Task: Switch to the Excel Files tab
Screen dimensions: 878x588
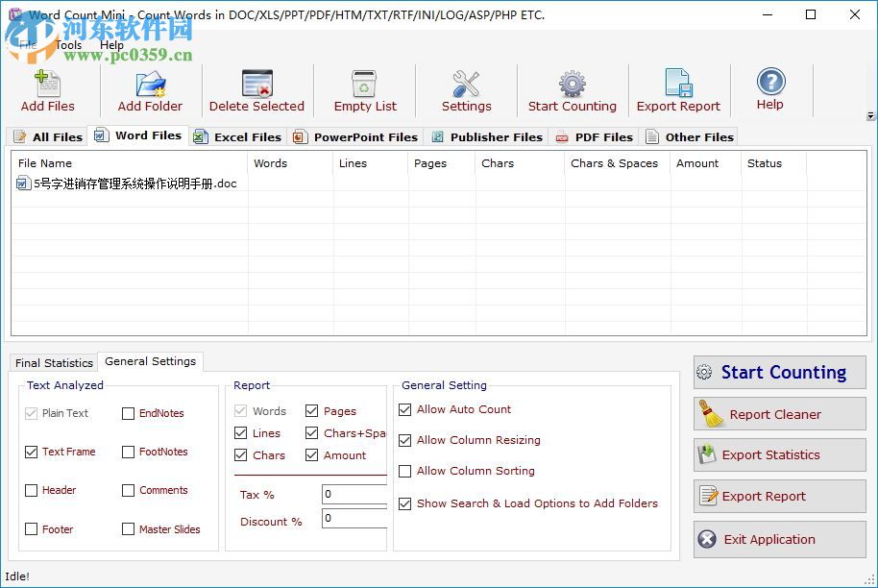Action: point(237,136)
